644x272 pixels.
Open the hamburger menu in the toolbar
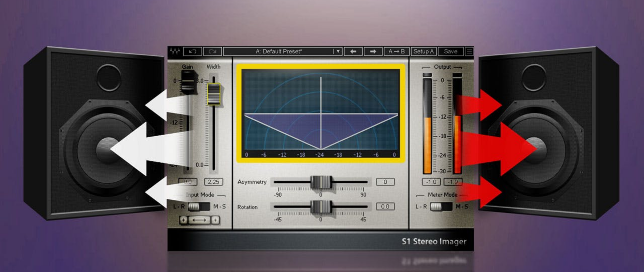(x=469, y=51)
